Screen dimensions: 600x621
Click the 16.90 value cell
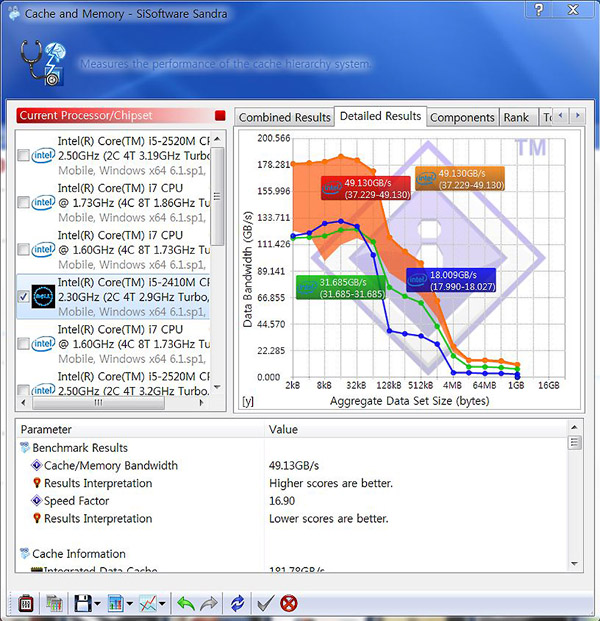[x=282, y=501]
